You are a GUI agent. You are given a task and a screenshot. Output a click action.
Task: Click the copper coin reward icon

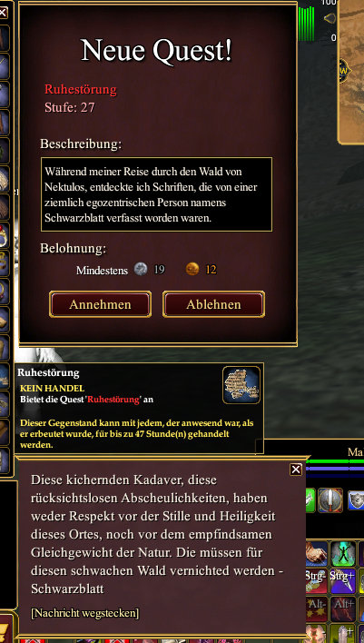tap(192, 269)
